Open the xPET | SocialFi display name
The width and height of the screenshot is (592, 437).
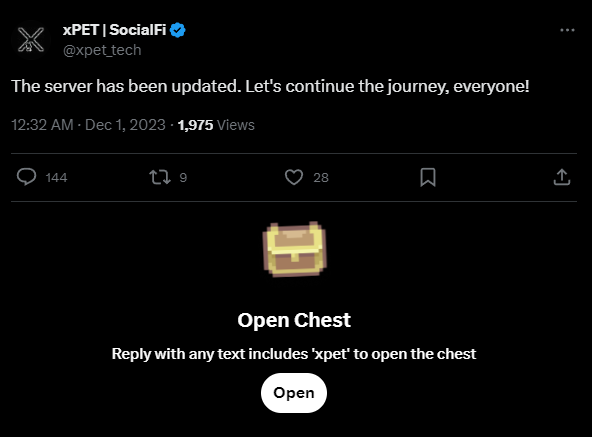pyautogui.click(x=114, y=30)
